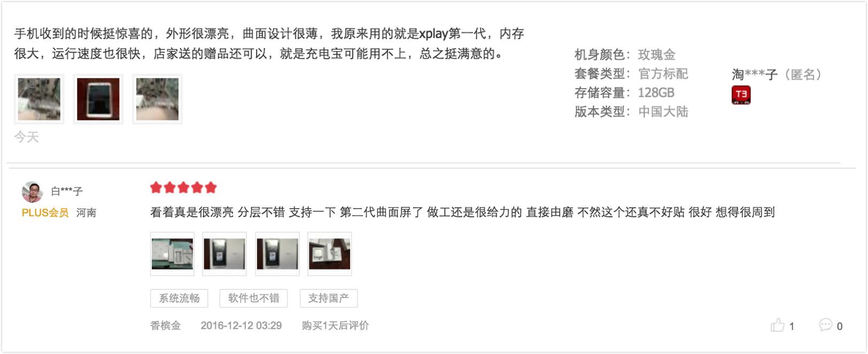Click the username 白***子

(67, 191)
